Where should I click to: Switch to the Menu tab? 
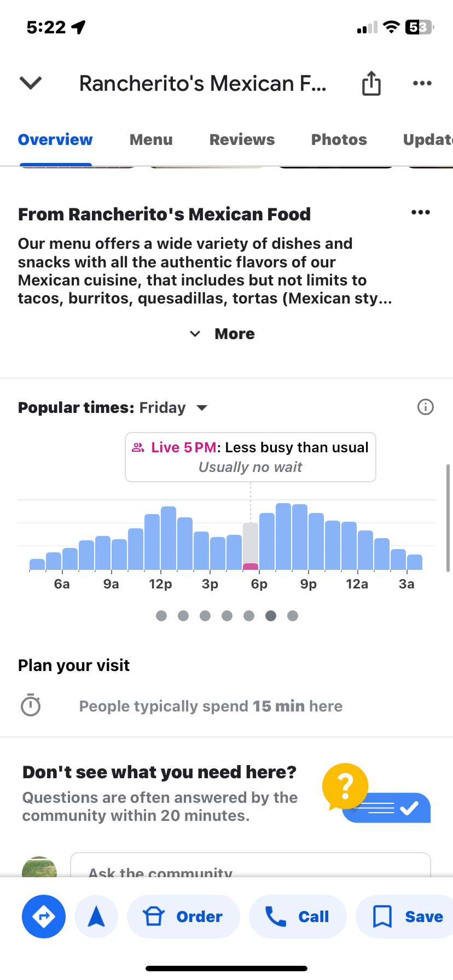(x=151, y=140)
